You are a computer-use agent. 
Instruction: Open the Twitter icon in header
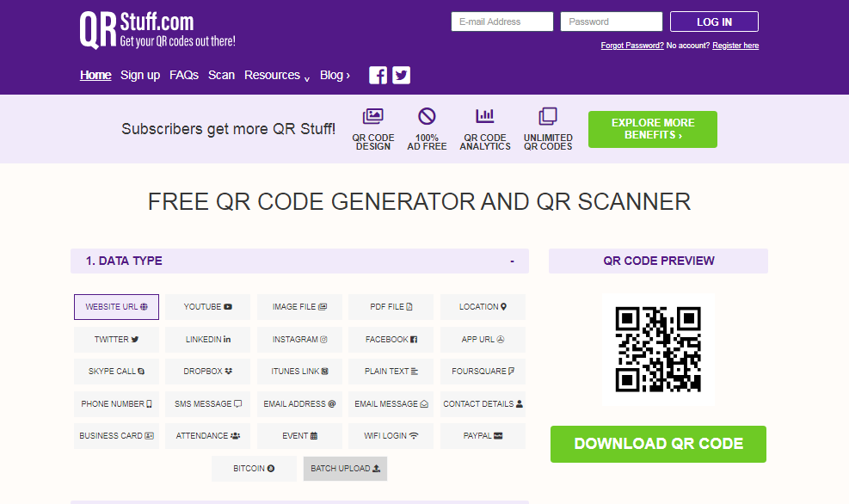coord(401,75)
